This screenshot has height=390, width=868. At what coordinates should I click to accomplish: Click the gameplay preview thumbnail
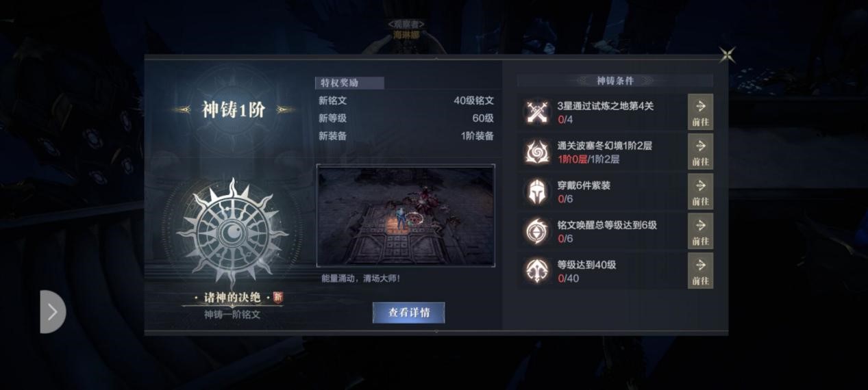[x=406, y=216]
